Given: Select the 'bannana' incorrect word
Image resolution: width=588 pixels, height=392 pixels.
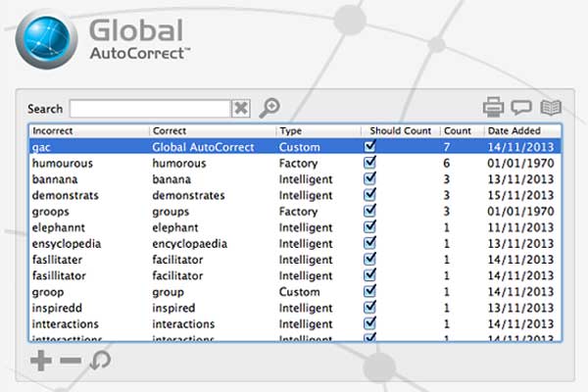Looking at the screenshot, I should click(55, 179).
